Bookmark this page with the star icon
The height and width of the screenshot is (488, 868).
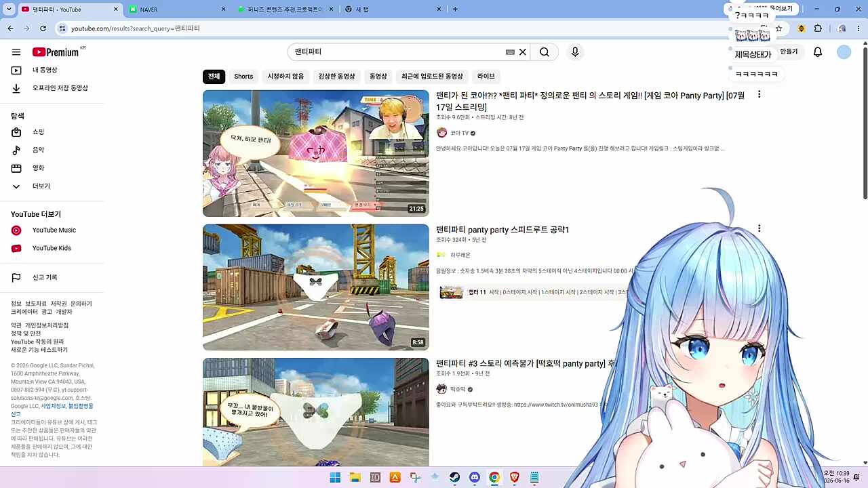coord(779,28)
